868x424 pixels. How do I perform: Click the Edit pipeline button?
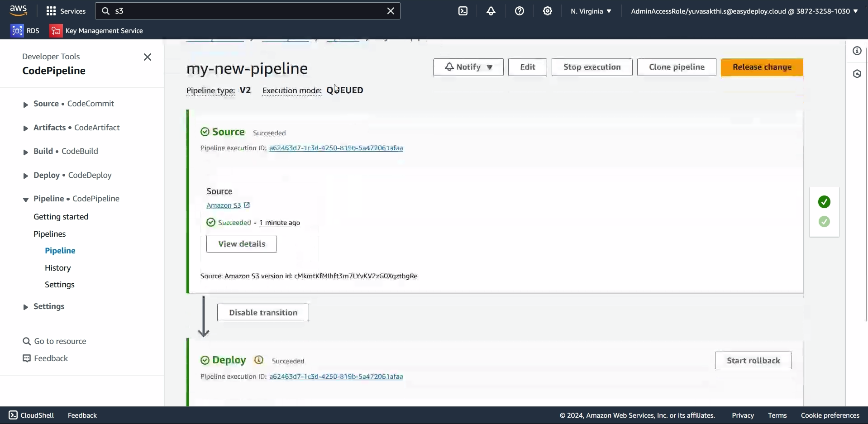click(528, 67)
